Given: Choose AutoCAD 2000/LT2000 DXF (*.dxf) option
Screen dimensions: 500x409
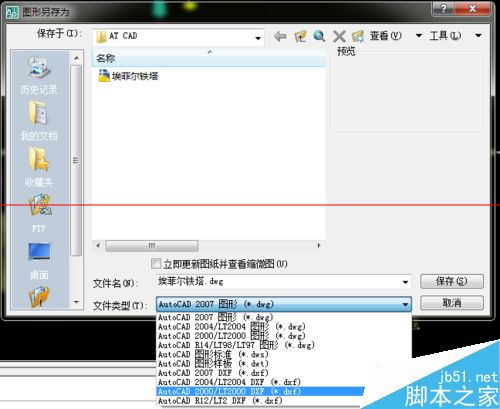Looking at the screenshot, I should [260, 391].
